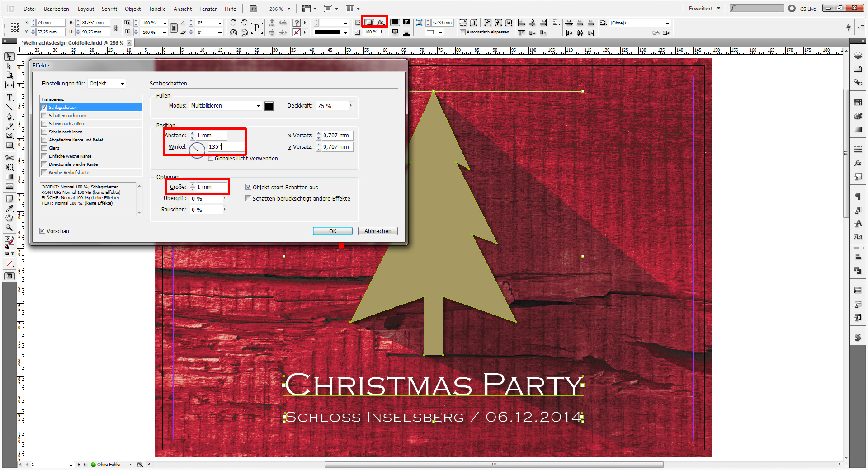This screenshot has height=470, width=868.
Task: Select the Pen tool
Action: pyautogui.click(x=9, y=117)
